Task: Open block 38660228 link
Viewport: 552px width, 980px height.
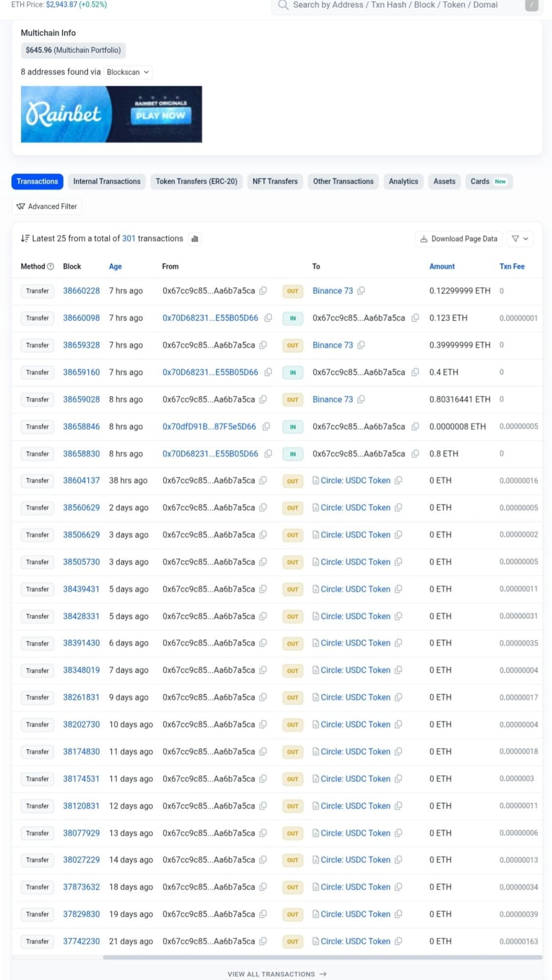Action: tap(81, 291)
